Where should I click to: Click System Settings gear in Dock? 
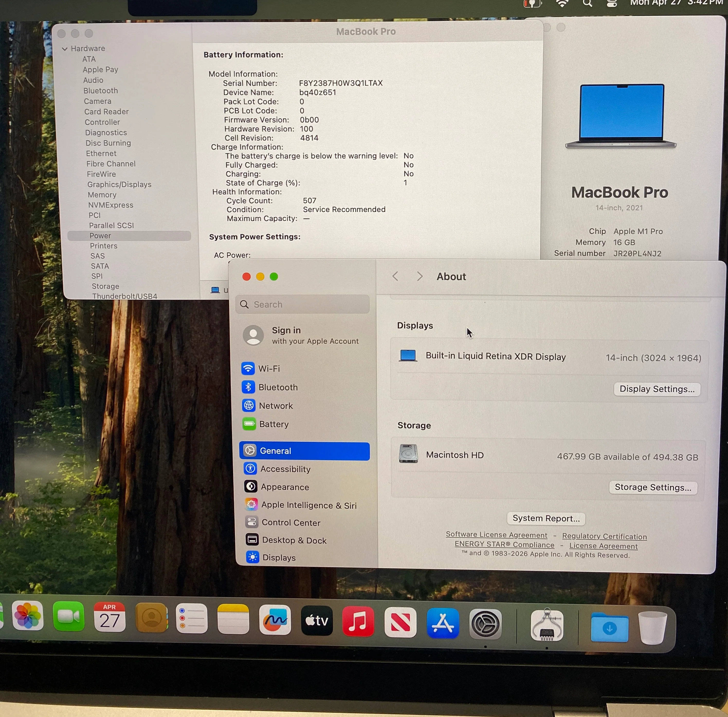pyautogui.click(x=485, y=624)
